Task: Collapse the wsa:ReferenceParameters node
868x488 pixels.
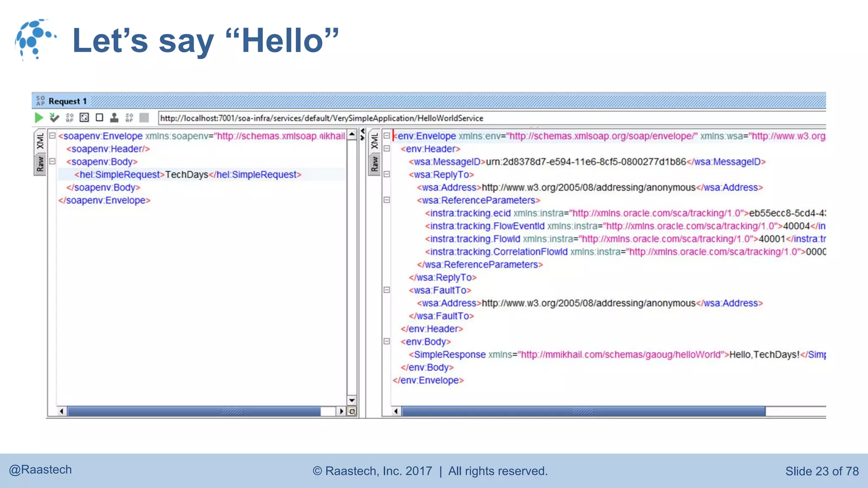Action: tap(387, 200)
